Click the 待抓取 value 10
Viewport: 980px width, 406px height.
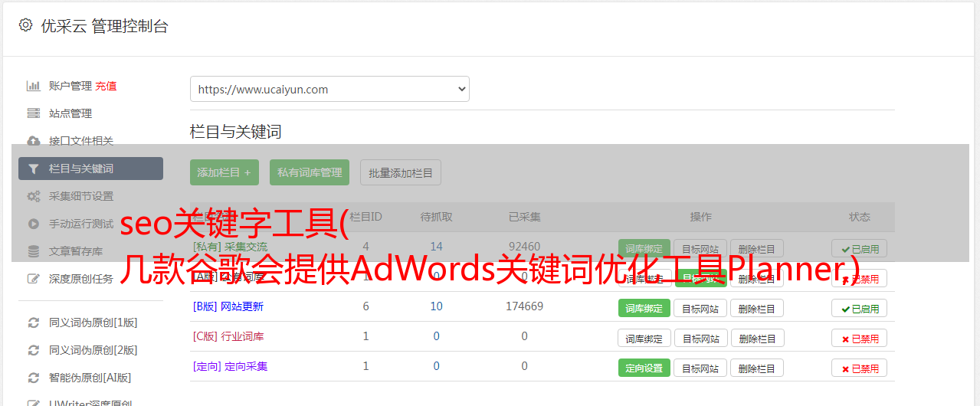436,306
